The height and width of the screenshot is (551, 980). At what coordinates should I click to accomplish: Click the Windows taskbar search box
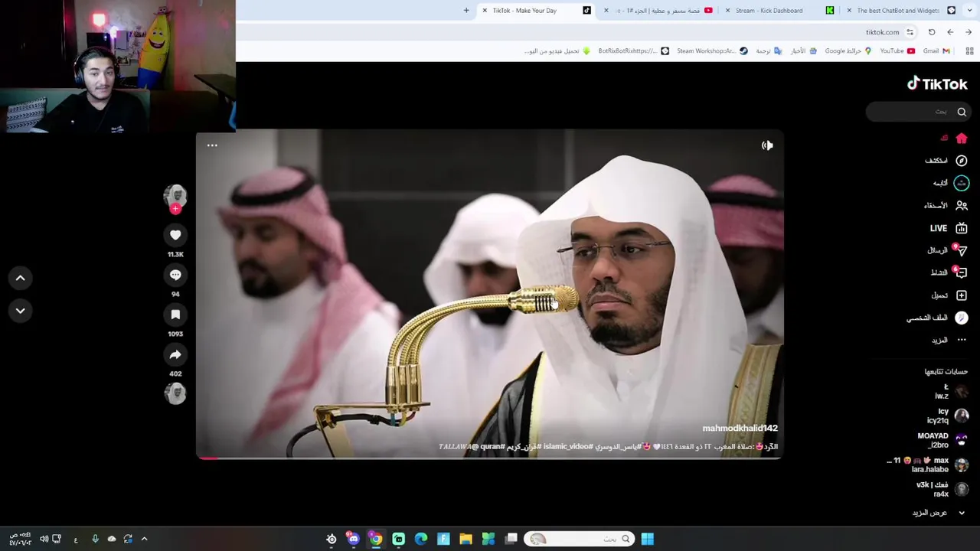[579, 539]
